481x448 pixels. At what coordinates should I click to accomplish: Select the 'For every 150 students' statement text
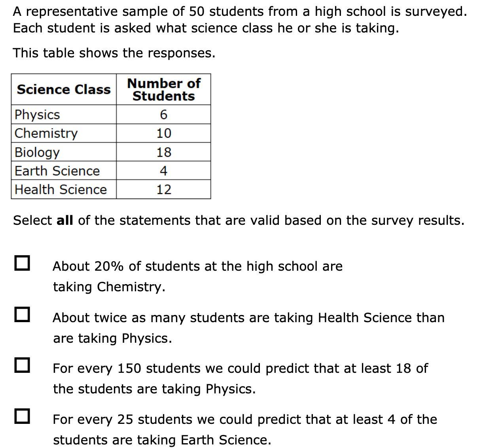(240, 378)
